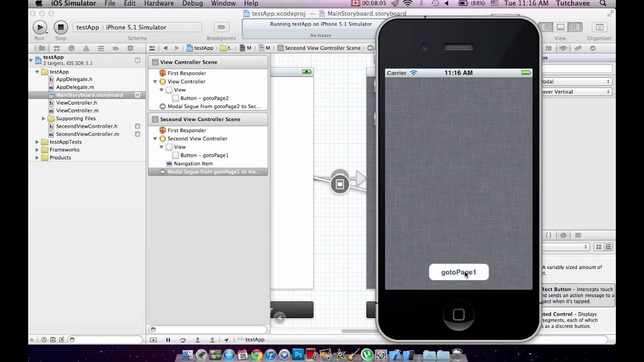This screenshot has height=362, width=644.
Task: Toggle the navigator pane view button
Action: click(x=546, y=27)
